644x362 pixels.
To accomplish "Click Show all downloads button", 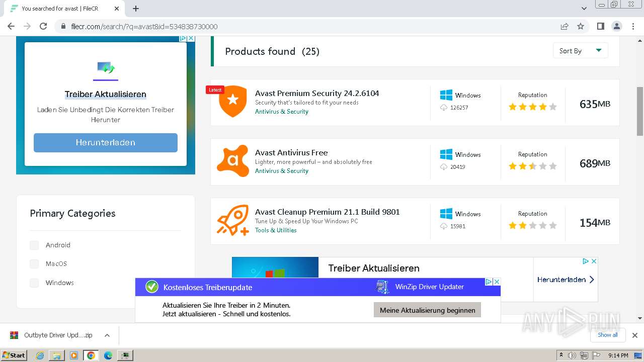I will (x=608, y=335).
